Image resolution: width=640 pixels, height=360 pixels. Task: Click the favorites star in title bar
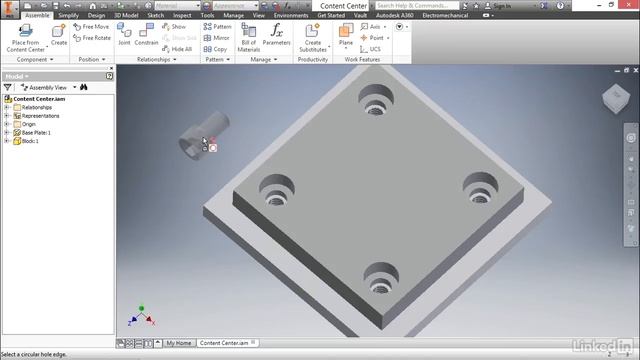(476, 6)
